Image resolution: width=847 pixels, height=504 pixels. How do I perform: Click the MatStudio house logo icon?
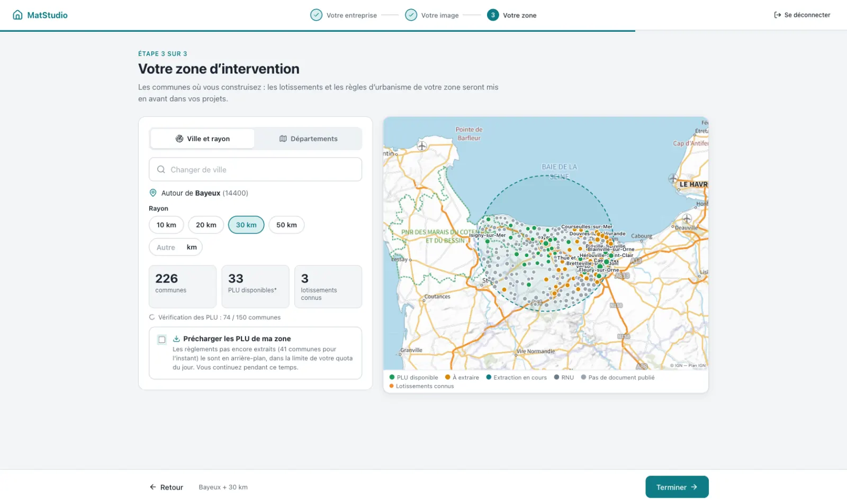pyautogui.click(x=17, y=15)
